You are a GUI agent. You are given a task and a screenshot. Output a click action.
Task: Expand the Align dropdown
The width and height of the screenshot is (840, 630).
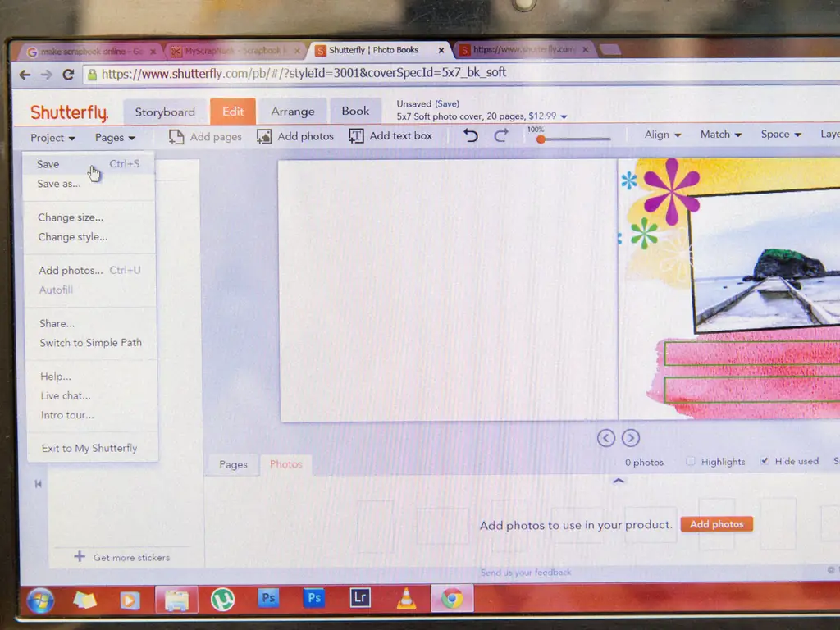pos(663,135)
